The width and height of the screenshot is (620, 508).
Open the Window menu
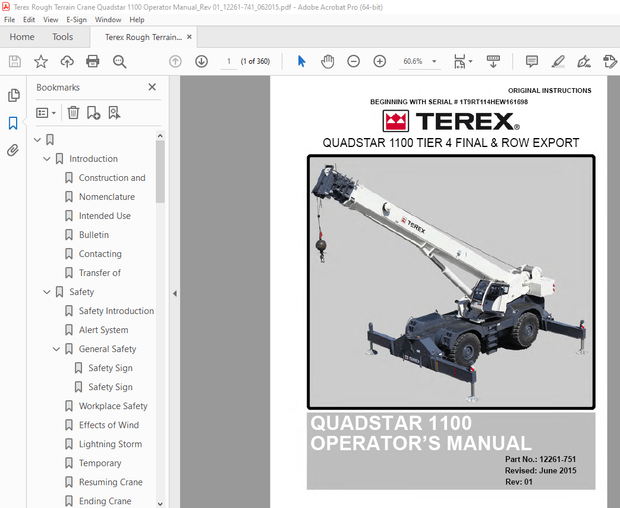(108, 20)
